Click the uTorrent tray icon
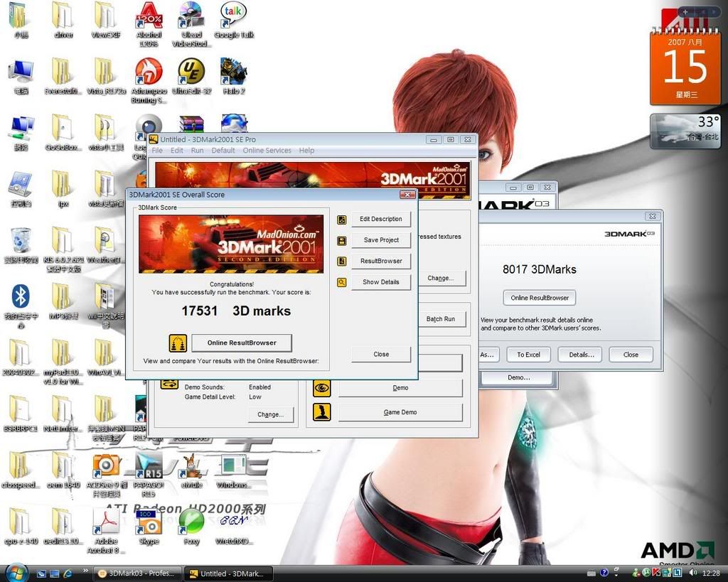Image resolution: width=728 pixels, height=582 pixels. click(646, 573)
